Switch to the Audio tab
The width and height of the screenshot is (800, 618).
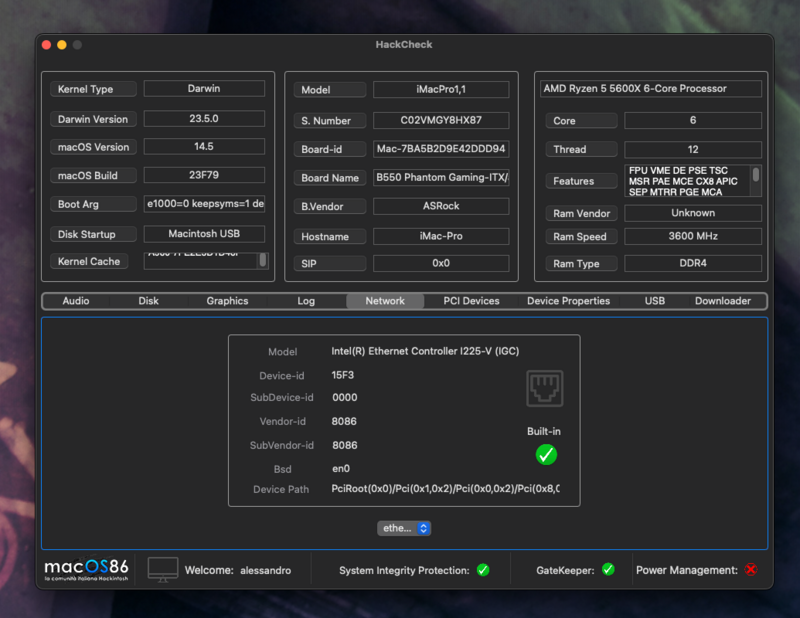point(76,301)
